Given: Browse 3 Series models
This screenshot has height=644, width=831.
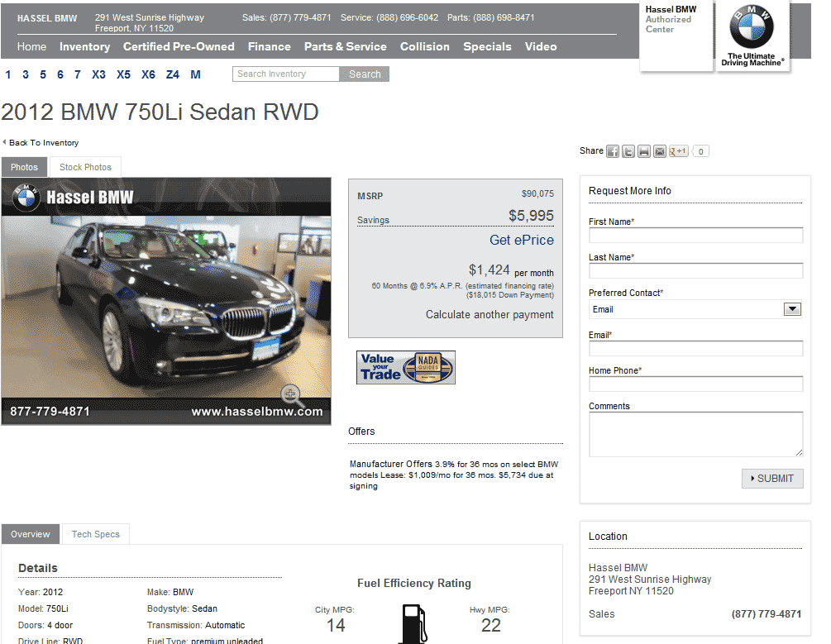Looking at the screenshot, I should coord(26,74).
